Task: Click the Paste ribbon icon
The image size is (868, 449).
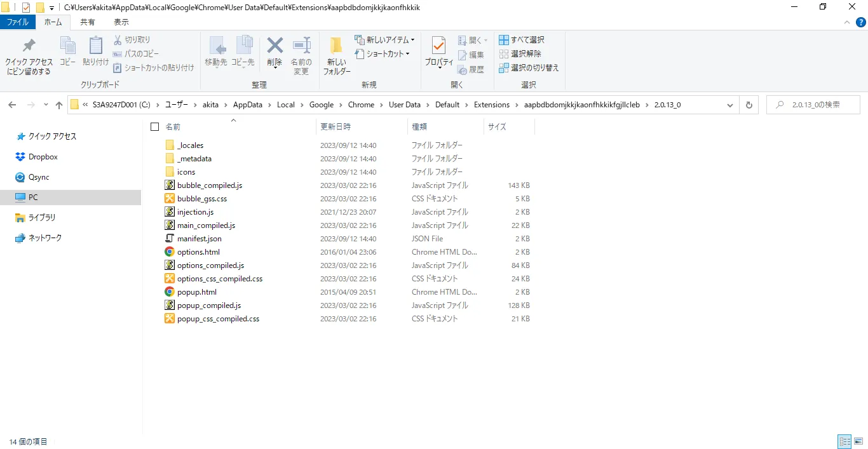Action: [x=95, y=51]
